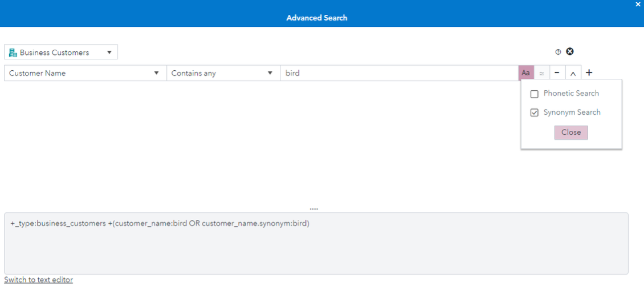Click the Business Customers building icon

click(13, 53)
